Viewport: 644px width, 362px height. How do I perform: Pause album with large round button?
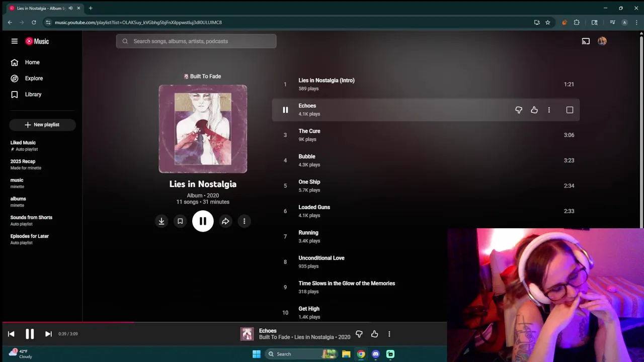203,221
